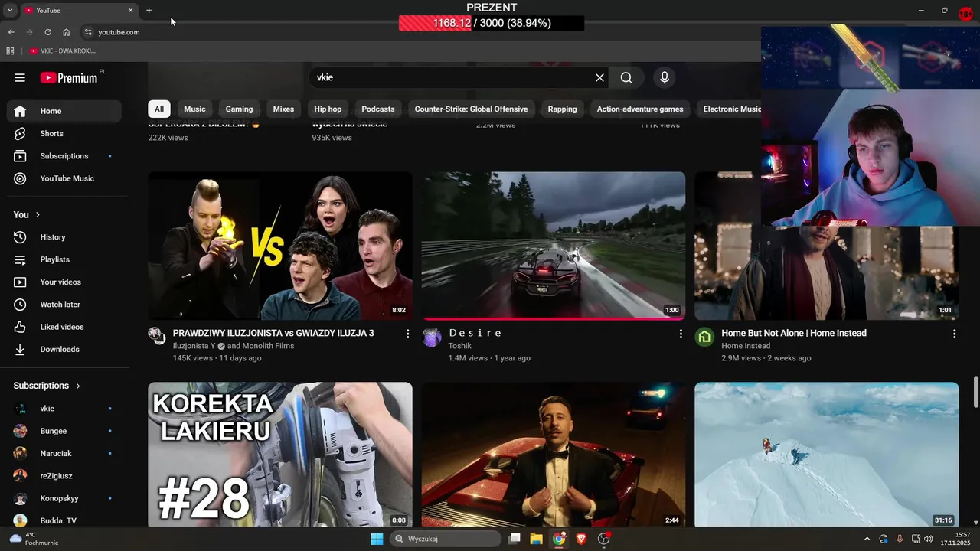980x551 pixels.
Task: Click the Iluzjonista Y channel avatar
Action: pos(157,337)
